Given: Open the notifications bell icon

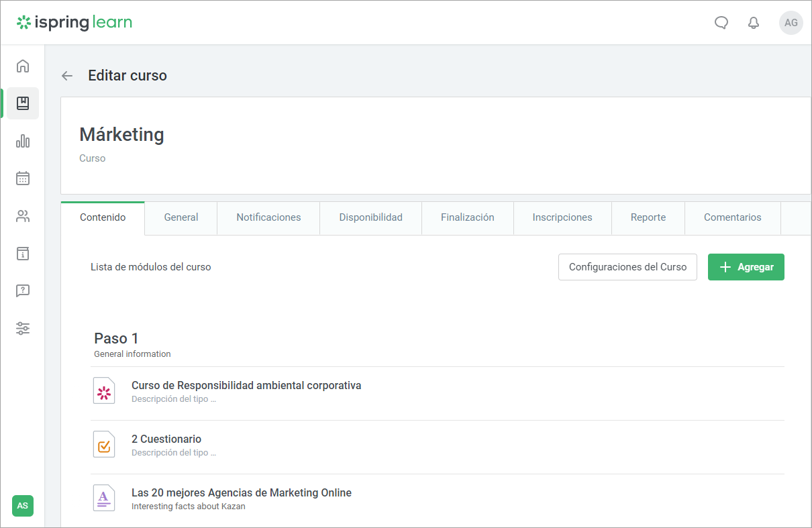Looking at the screenshot, I should 754,23.
